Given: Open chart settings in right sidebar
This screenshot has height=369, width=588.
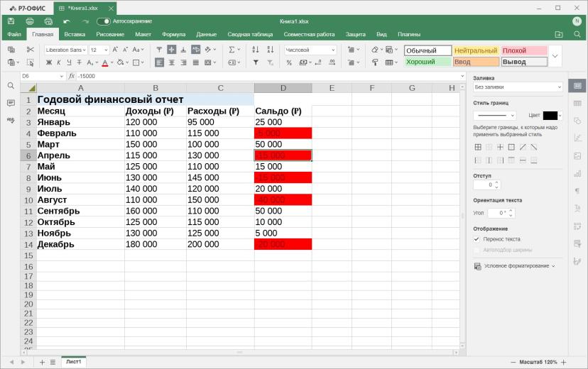Looking at the screenshot, I should (577, 173).
